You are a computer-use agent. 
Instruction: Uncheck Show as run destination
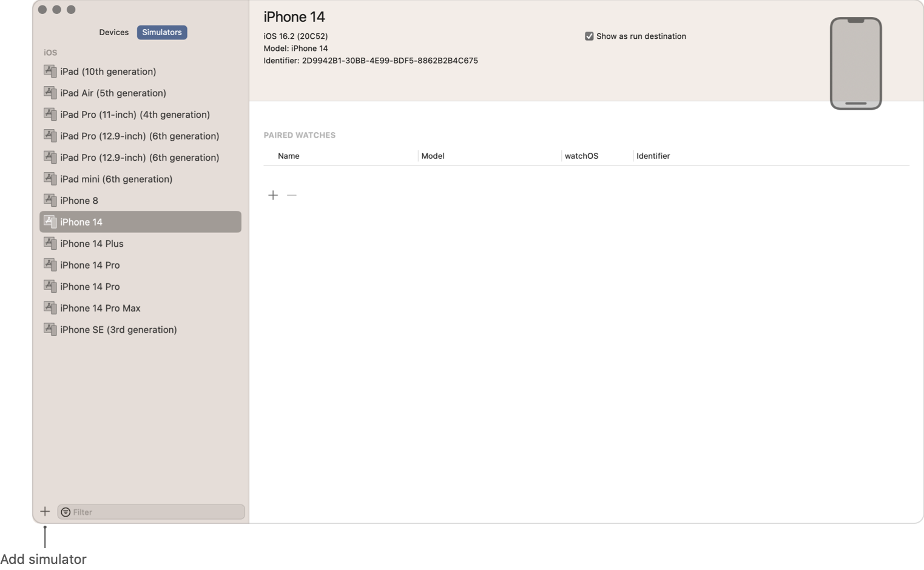[589, 36]
